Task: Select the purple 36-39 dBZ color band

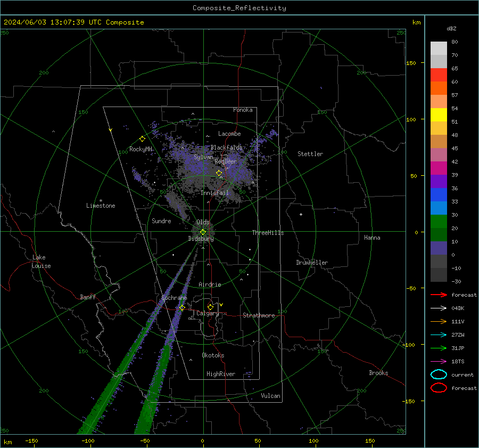Action: [x=439, y=181]
